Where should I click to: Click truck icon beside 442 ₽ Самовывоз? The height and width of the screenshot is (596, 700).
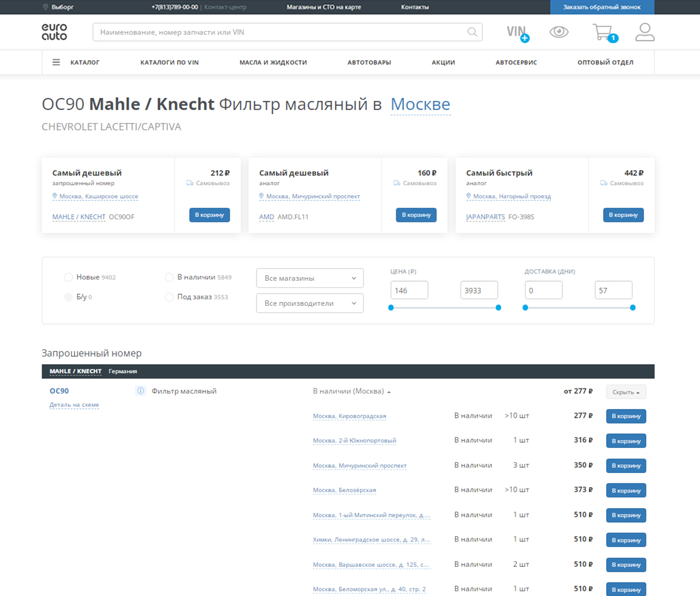click(603, 183)
